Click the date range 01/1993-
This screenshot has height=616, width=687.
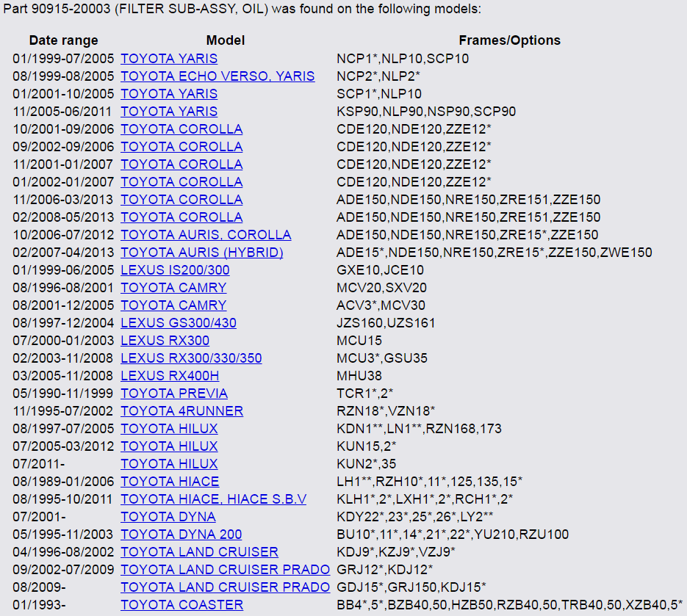[40, 604]
